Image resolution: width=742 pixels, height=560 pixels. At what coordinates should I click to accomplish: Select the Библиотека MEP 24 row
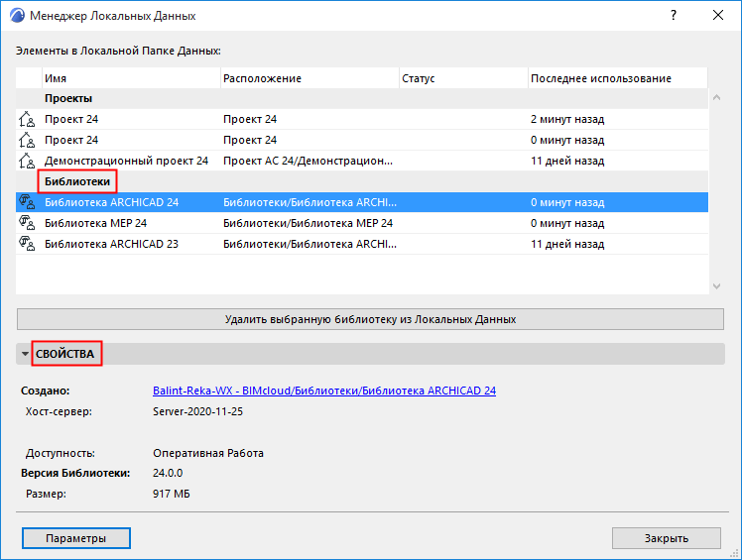362,223
